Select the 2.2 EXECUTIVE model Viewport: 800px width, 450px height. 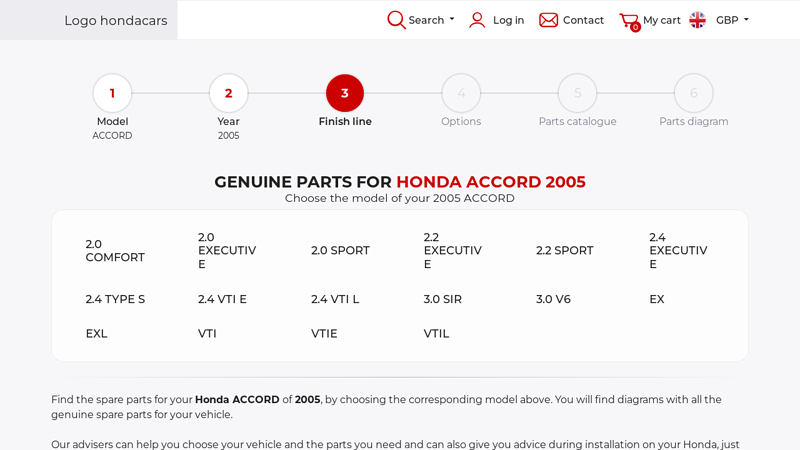pos(453,251)
